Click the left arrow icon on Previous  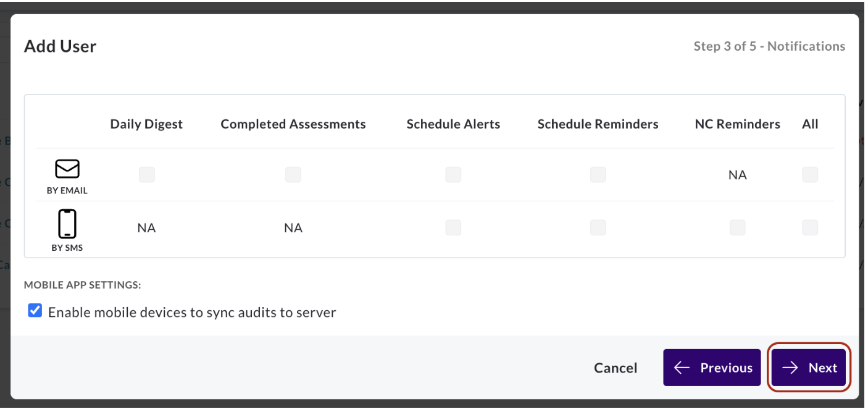pyautogui.click(x=682, y=368)
